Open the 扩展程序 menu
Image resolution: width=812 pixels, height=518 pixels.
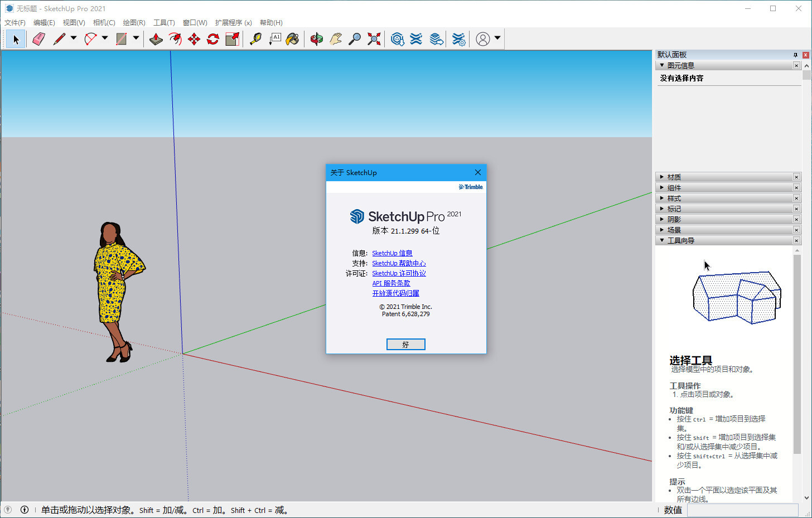tap(233, 23)
